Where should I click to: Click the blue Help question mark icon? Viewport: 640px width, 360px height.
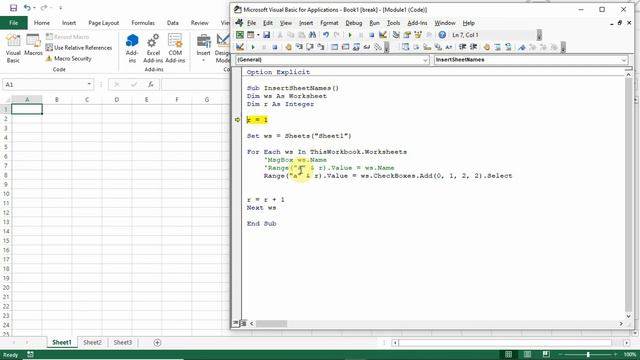442,35
